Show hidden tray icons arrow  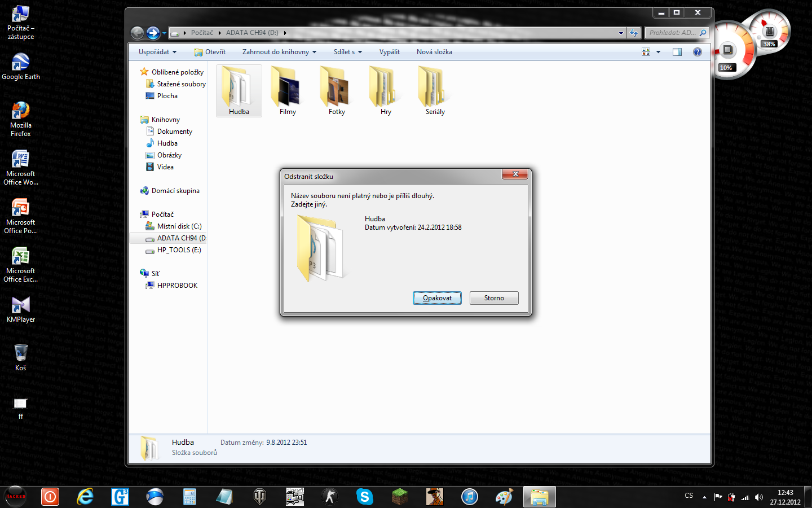tap(704, 497)
